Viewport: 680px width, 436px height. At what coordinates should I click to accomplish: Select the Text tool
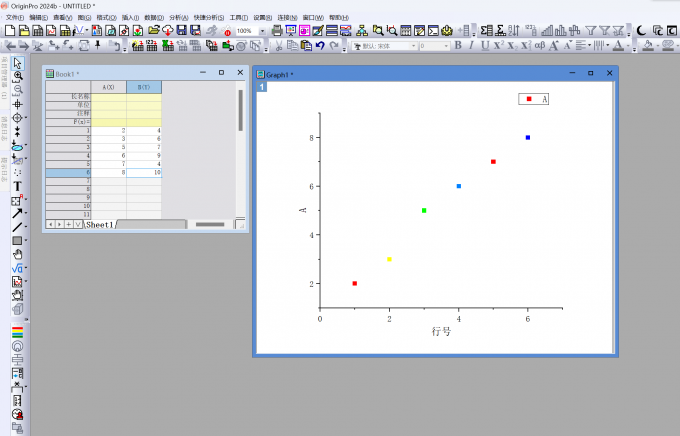coord(17,186)
